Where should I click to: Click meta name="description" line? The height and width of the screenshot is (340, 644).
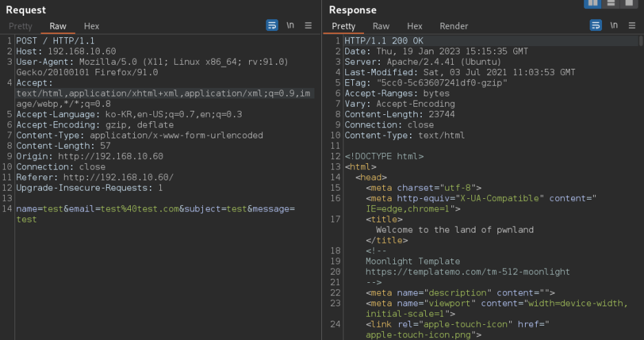[460, 293]
